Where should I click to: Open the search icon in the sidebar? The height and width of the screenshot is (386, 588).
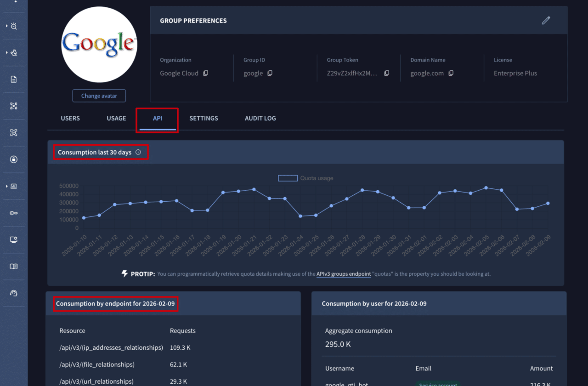pyautogui.click(x=14, y=26)
